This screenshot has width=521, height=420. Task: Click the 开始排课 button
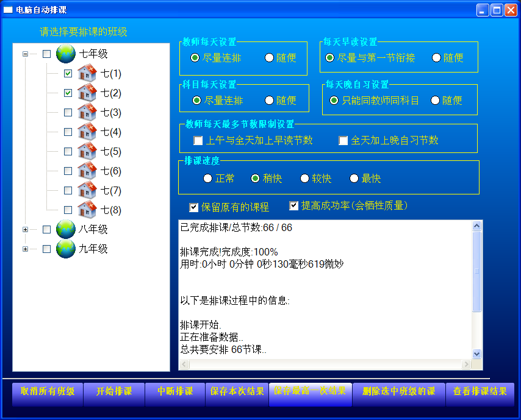[x=114, y=394]
